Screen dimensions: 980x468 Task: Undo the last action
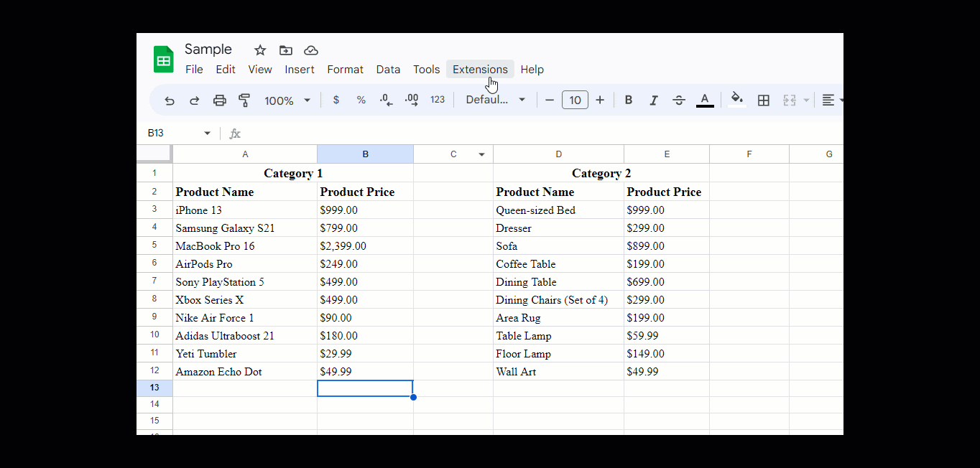(x=169, y=100)
